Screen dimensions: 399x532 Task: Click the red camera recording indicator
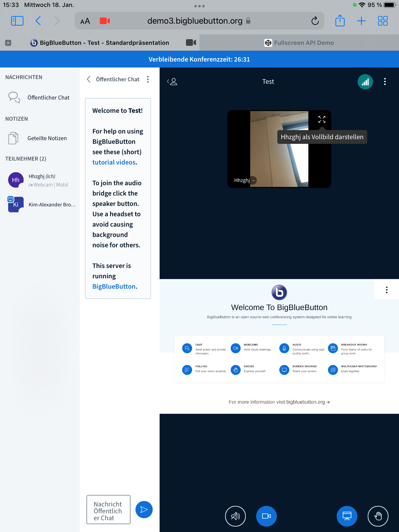105,21
